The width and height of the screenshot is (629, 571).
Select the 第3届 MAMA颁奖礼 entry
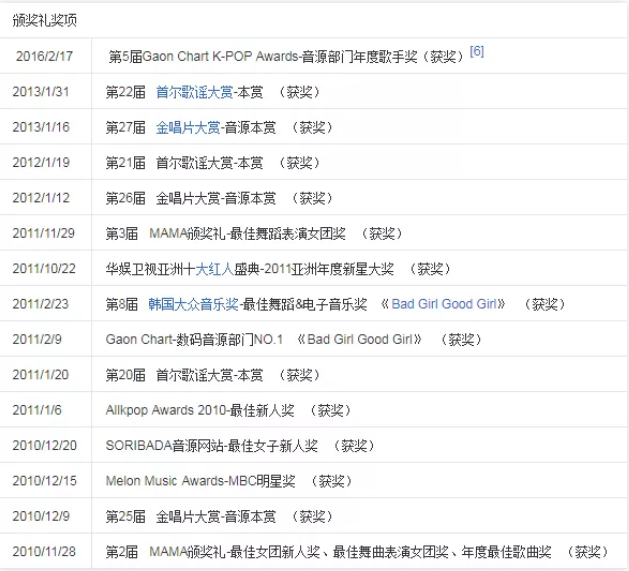click(254, 234)
